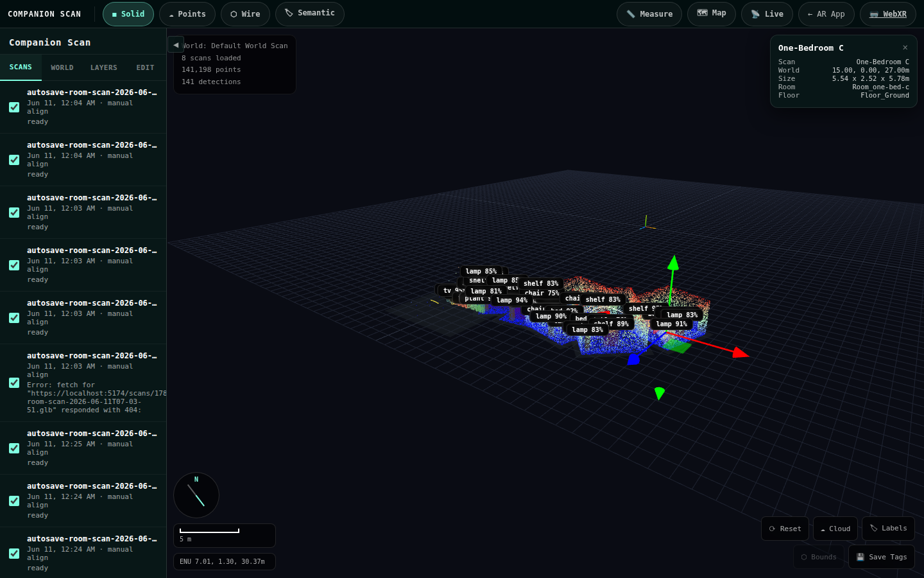Image resolution: width=924 pixels, height=578 pixels.
Task: Select the SCANS tab
Action: [21, 67]
